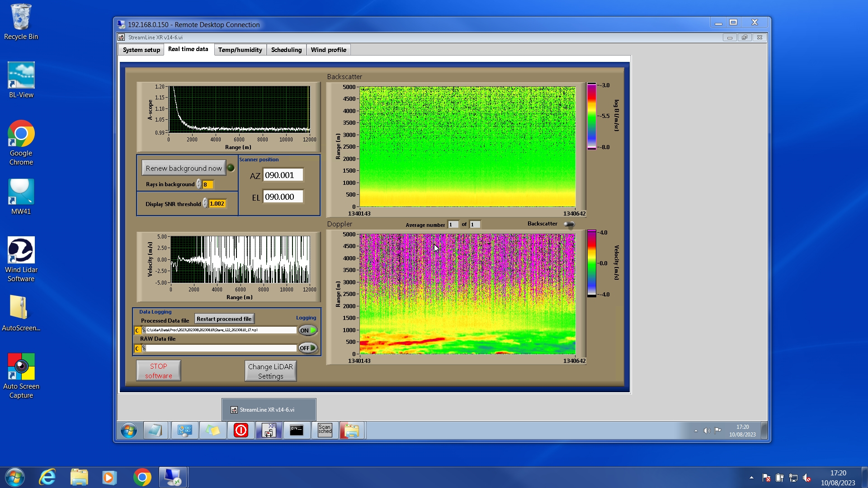Viewport: 868px width, 488px height.
Task: Toggle RAW data file OFF switch
Action: [308, 348]
